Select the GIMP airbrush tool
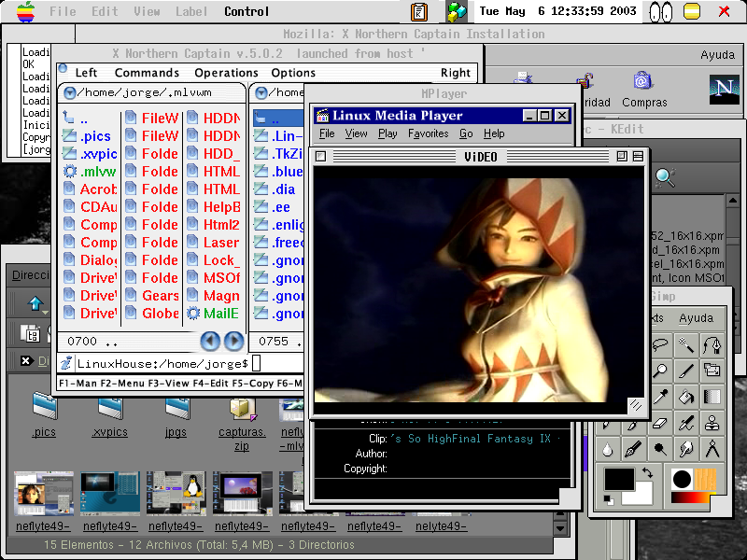Screen dimensions: 747x560 (x=686, y=423)
